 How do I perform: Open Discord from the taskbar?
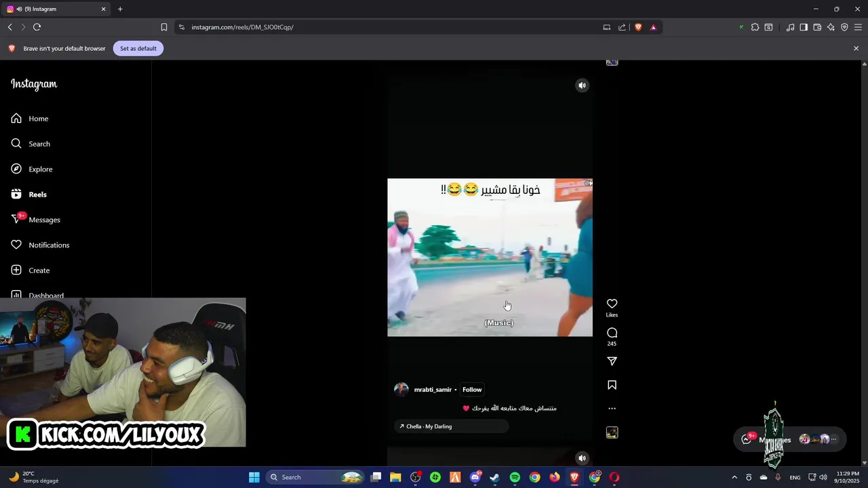click(475, 477)
